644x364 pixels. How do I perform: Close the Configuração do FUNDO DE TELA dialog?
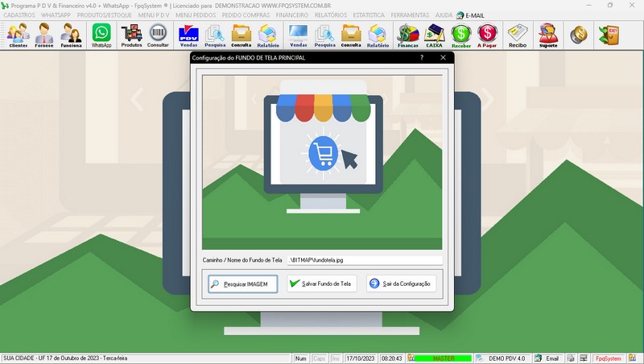(x=443, y=57)
